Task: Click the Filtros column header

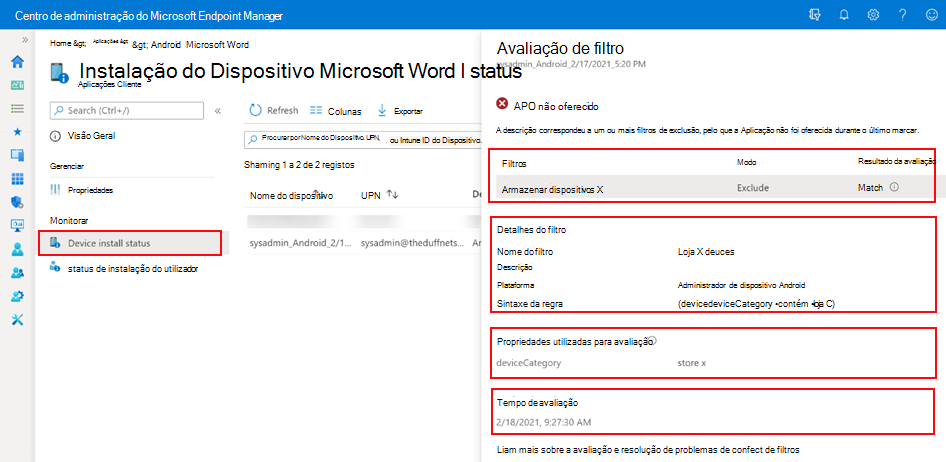Action: [515, 163]
